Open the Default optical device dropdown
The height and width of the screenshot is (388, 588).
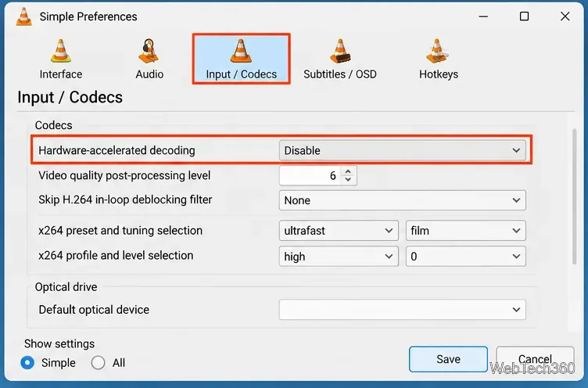coord(403,310)
